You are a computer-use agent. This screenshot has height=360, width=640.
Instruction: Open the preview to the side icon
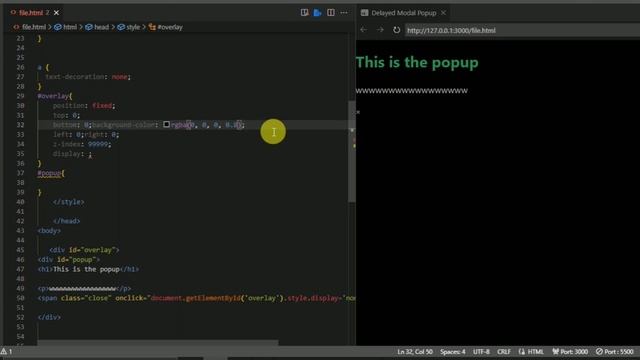click(304, 13)
